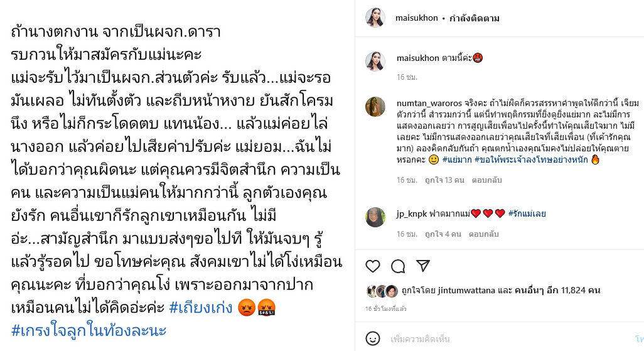
Task: View 4 likes on jp_knpk comment
Action: click(443, 234)
